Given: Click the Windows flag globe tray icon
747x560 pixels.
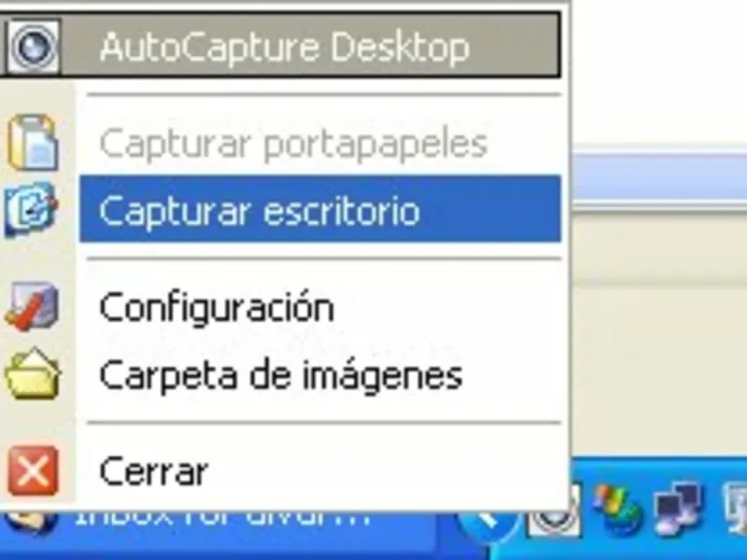Looking at the screenshot, I should pos(616,510).
